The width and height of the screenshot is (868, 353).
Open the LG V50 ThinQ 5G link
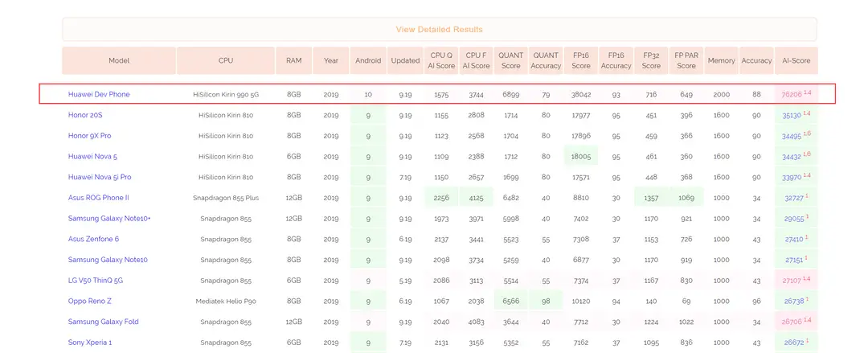tap(96, 281)
